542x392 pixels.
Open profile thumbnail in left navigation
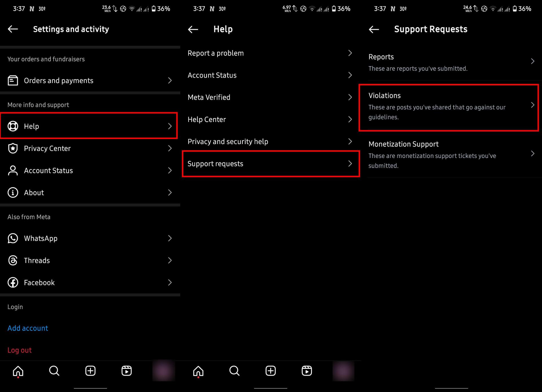point(163,371)
